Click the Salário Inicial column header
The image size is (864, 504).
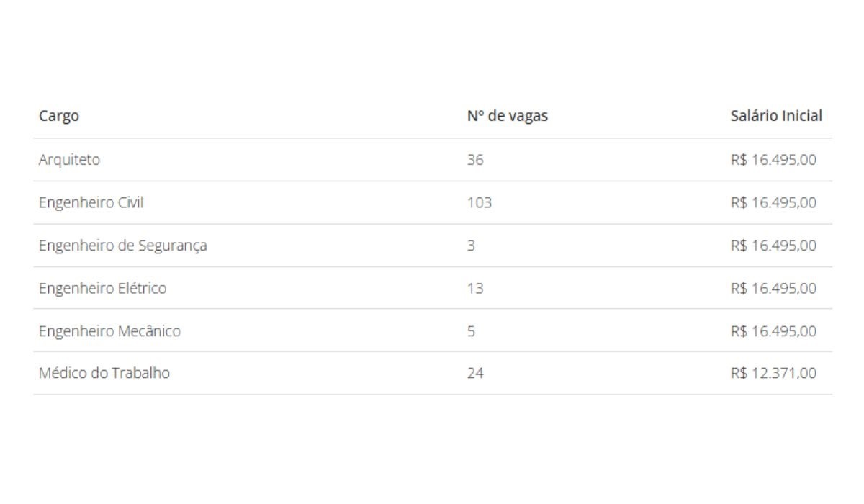tap(775, 116)
